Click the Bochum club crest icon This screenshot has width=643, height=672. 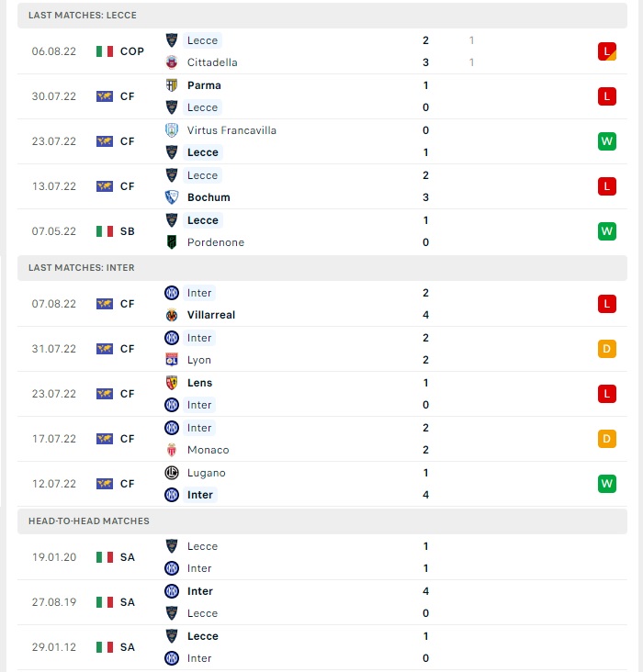point(172,197)
